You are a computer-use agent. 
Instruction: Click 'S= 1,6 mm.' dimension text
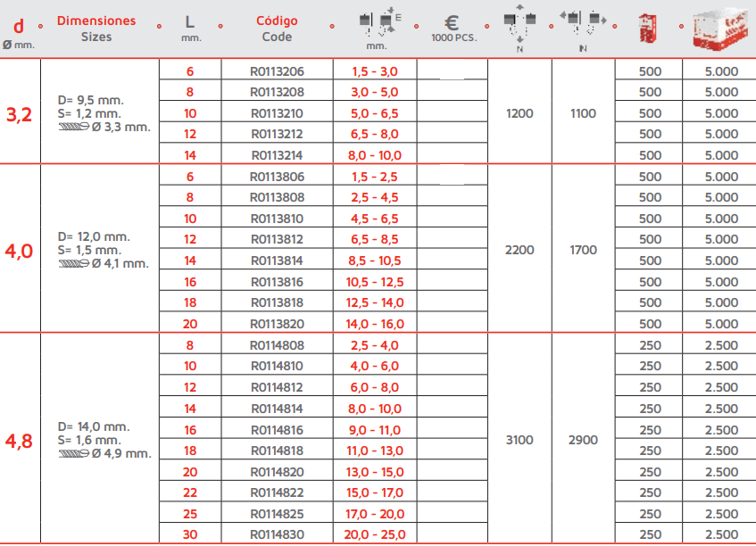89,440
